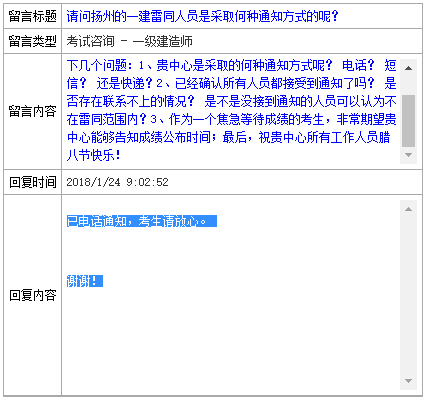The height and width of the screenshot is (401, 426).
Task: Click the up arrow of reply content scrollbar
Action: coord(408,209)
